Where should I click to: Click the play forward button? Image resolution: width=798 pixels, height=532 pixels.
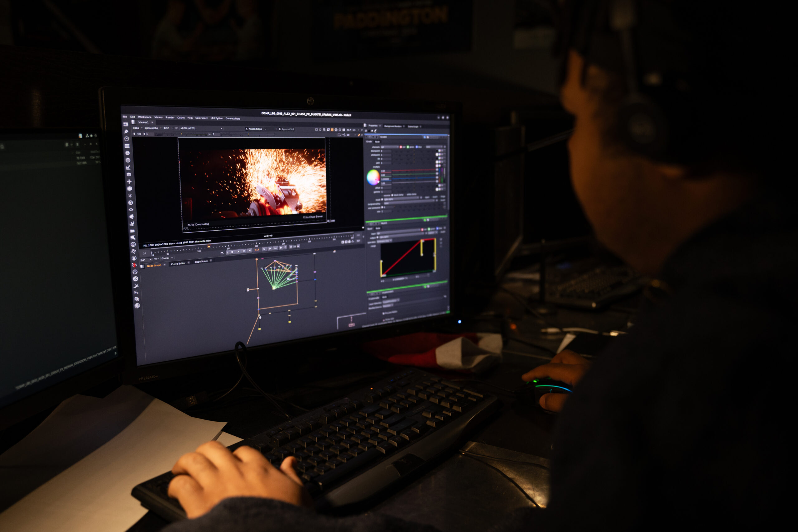tap(264, 249)
